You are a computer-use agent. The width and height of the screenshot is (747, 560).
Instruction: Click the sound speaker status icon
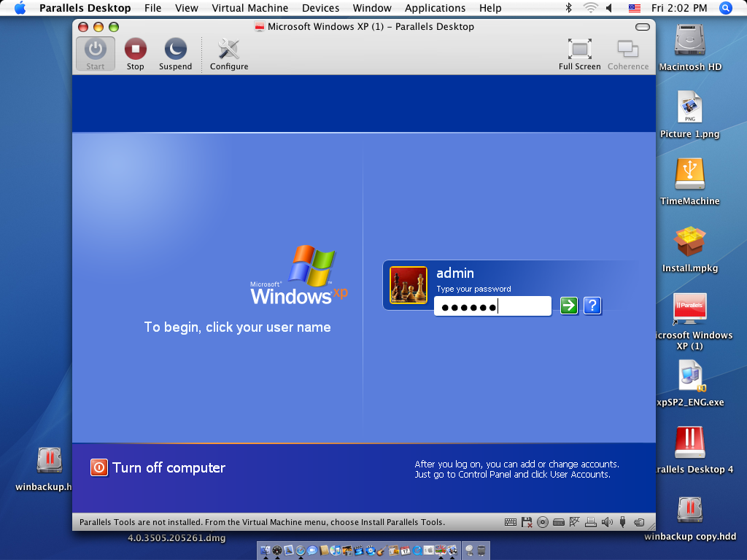tap(607, 522)
